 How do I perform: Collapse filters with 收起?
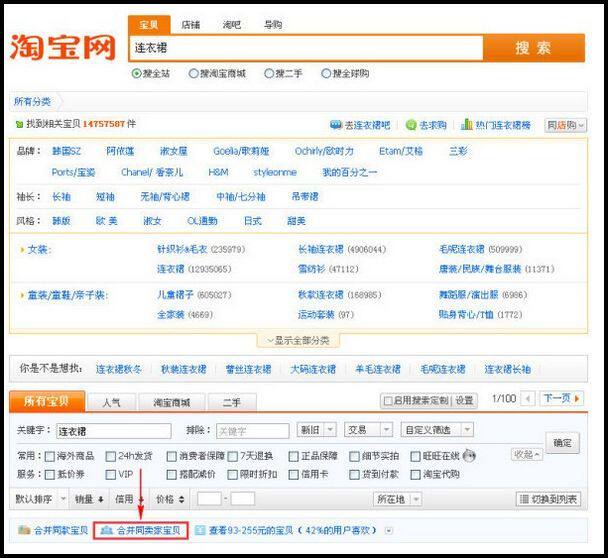tap(527, 454)
